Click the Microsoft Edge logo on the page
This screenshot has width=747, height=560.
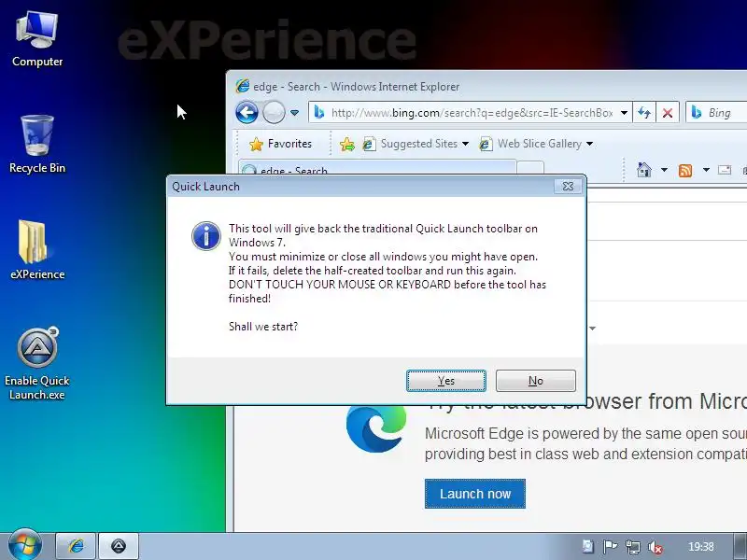[376, 428]
